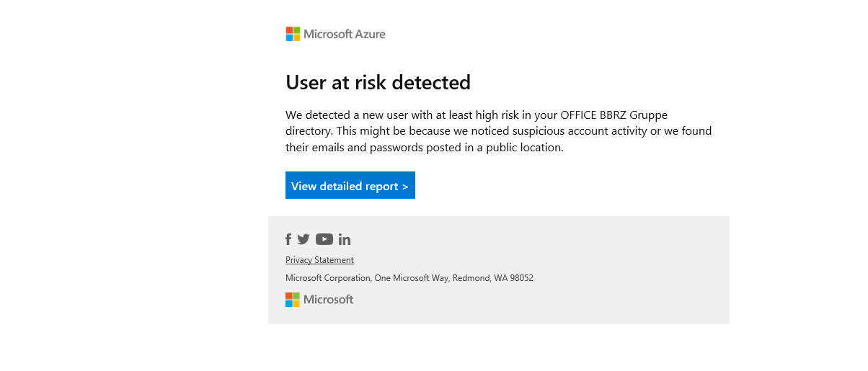Click the Microsoft Azure logo in the header
868x371 pixels.
[335, 34]
